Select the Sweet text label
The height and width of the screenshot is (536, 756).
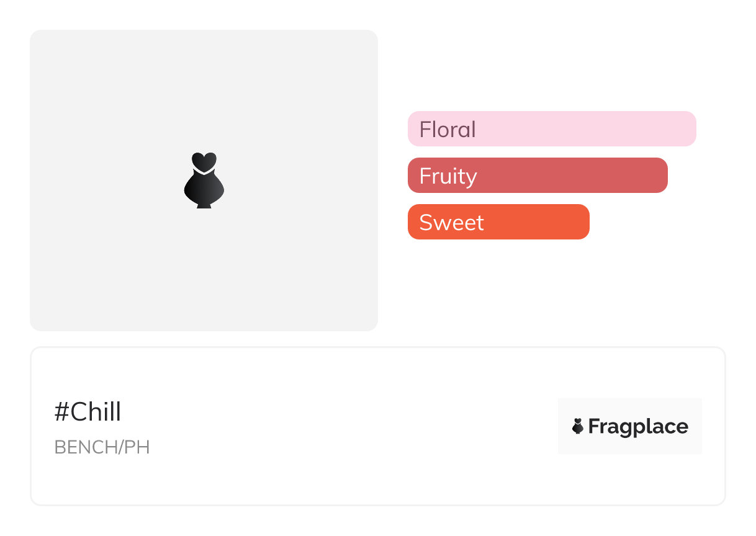[451, 223]
